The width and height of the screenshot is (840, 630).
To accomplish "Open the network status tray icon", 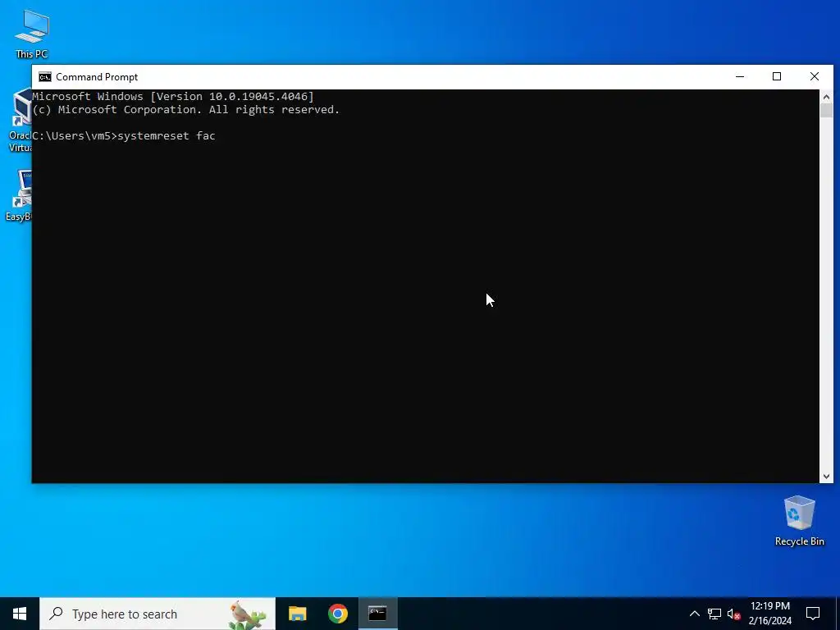I will [714, 614].
